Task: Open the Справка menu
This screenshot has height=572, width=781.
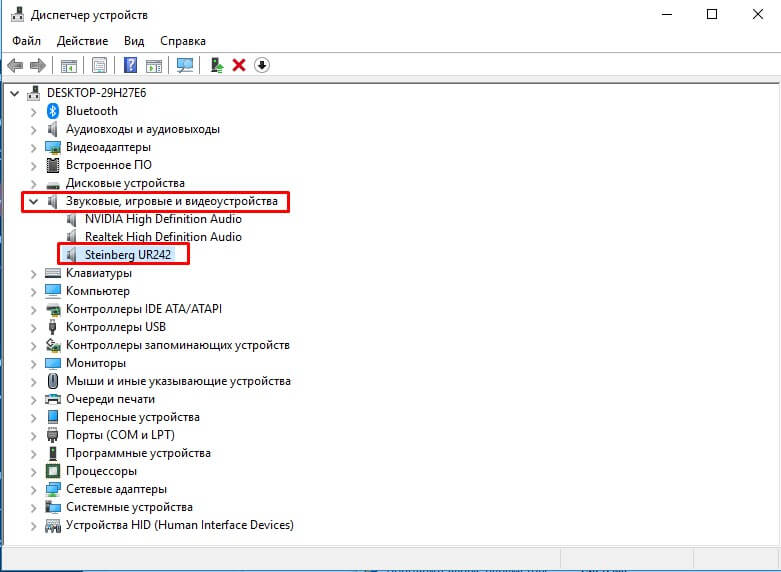Action: click(183, 41)
